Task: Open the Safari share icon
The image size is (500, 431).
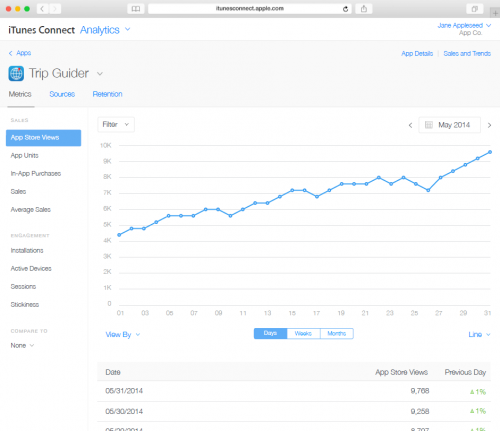Action: coord(364,9)
